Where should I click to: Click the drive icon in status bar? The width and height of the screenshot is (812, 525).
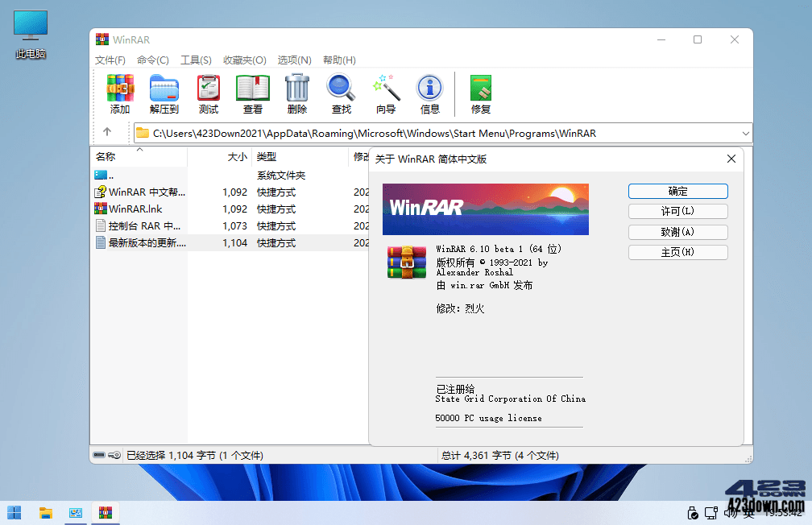[99, 455]
